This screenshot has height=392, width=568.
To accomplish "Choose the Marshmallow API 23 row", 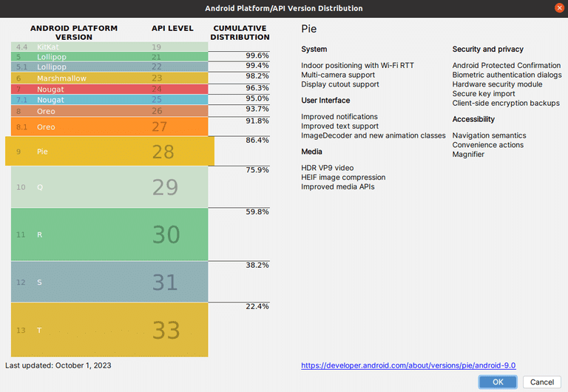I will coord(109,78).
